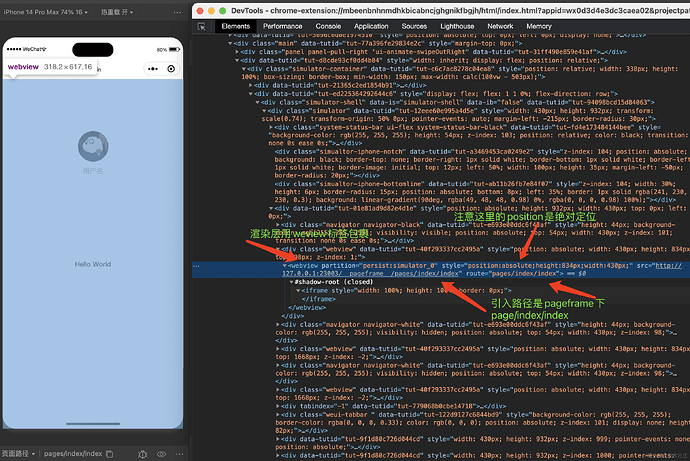Close the DevTools window with red button
The height and width of the screenshot is (461, 690).
click(200, 11)
